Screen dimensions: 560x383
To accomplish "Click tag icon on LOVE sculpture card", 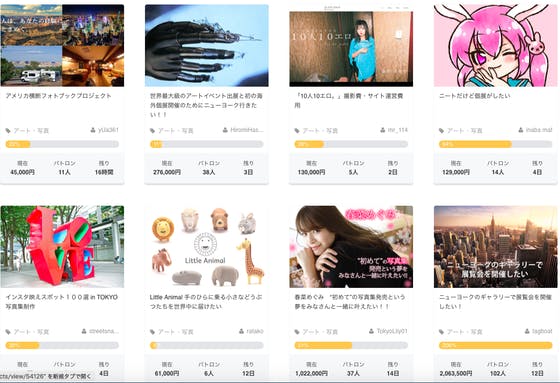I will point(8,332).
